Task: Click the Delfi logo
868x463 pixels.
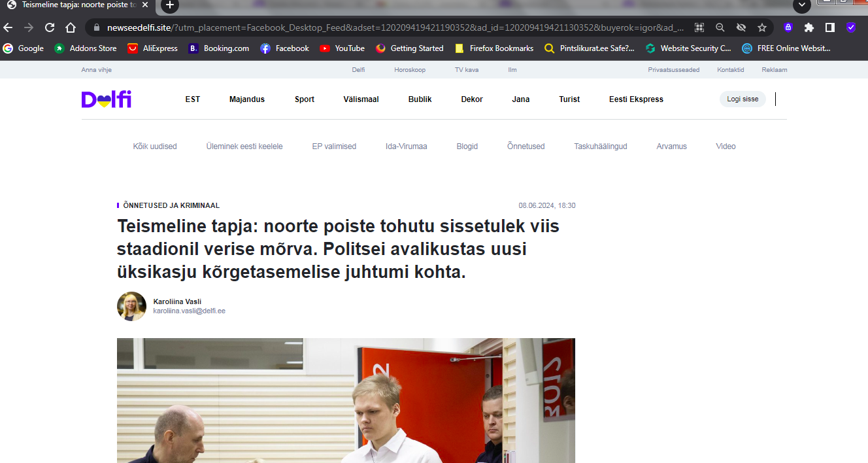Action: (x=107, y=99)
